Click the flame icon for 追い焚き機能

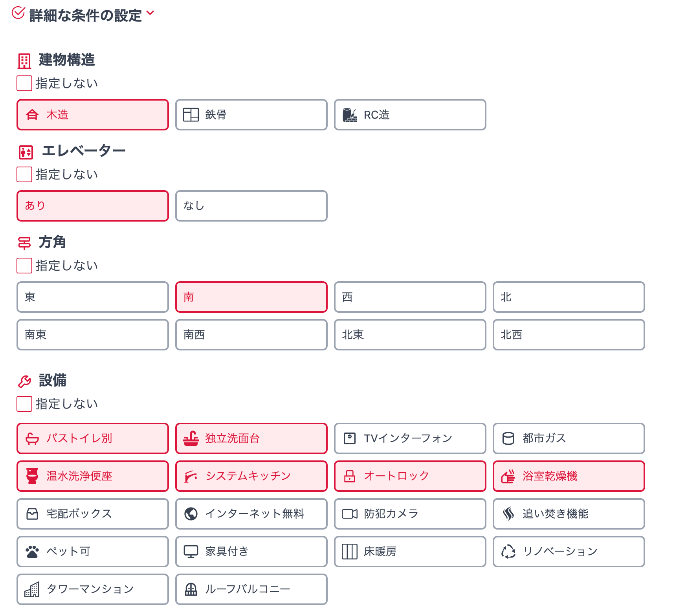coord(508,514)
